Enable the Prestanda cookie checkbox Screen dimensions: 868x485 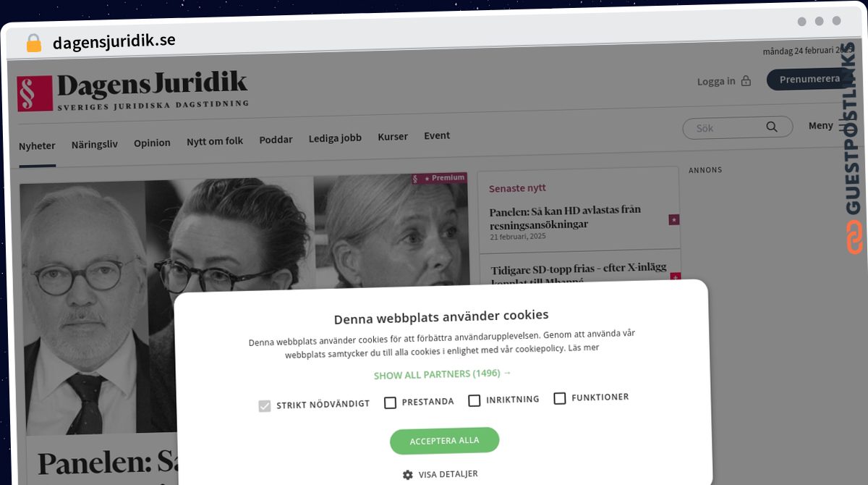(390, 402)
